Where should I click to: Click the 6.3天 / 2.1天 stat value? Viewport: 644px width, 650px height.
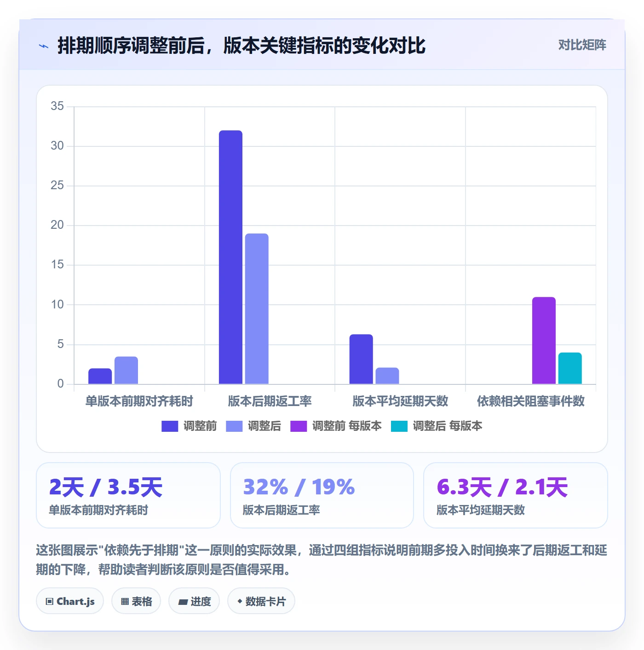[502, 487]
